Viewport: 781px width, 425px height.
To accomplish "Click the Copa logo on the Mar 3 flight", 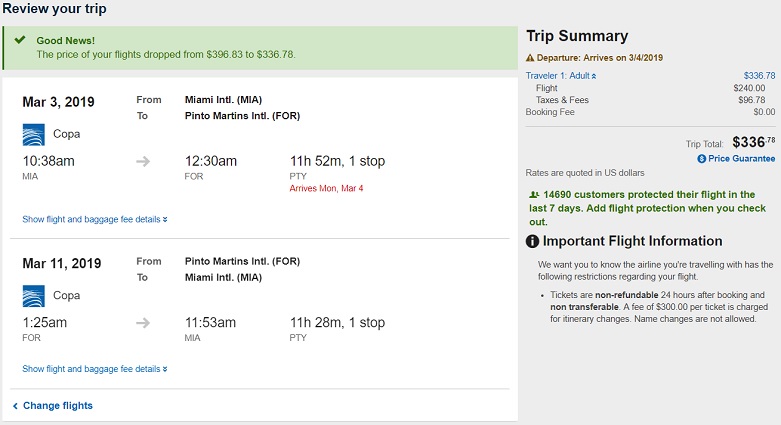I will pyautogui.click(x=33, y=134).
